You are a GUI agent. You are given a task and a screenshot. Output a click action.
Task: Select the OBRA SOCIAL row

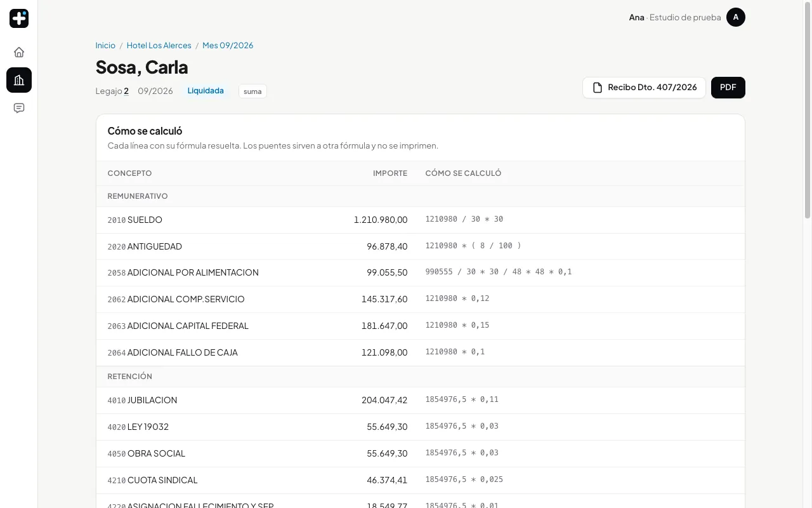(421, 453)
